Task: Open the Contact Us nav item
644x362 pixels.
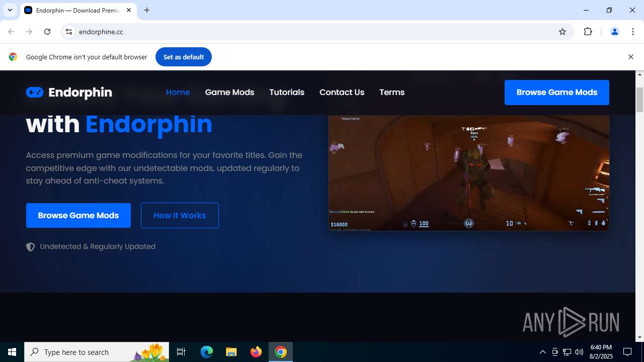Action: [342, 92]
